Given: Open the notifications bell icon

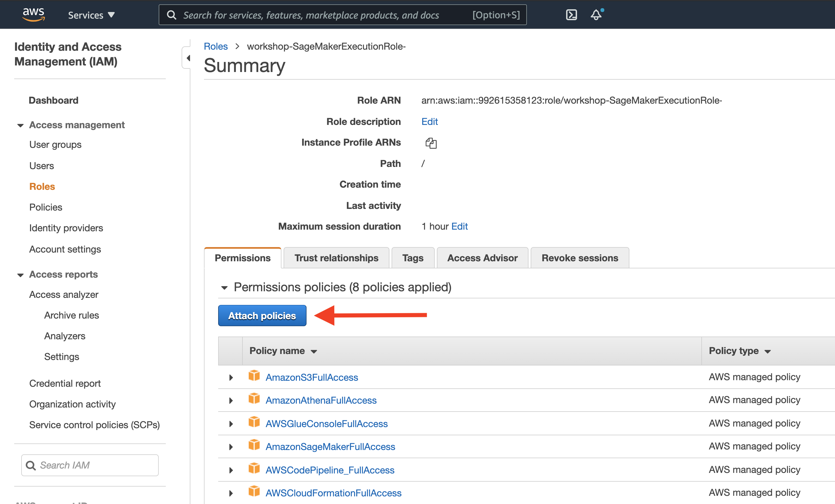Looking at the screenshot, I should (x=596, y=15).
